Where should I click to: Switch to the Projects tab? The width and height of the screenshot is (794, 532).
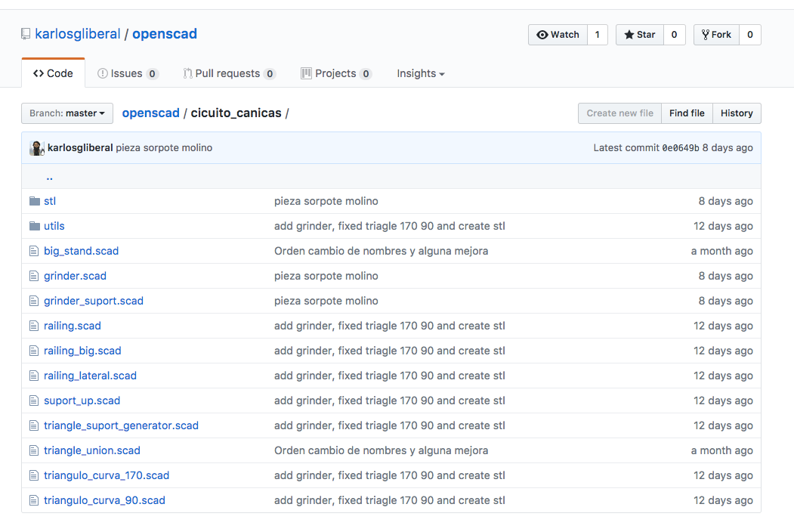[336, 73]
